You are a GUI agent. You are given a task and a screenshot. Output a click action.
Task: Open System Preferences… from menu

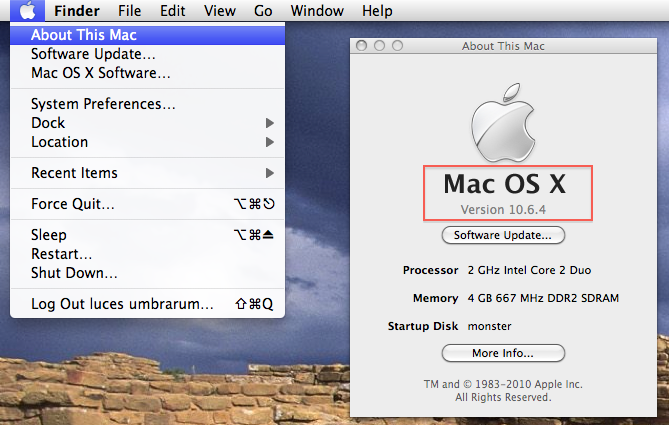point(147,104)
